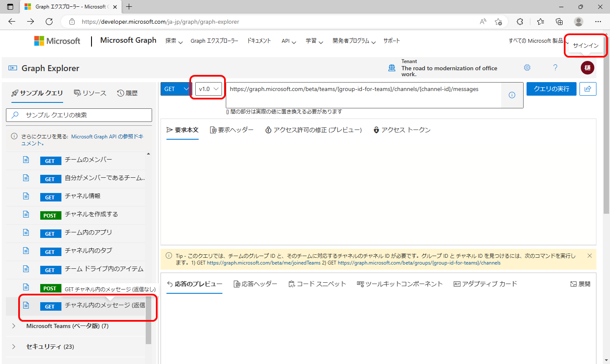Viewport: 610px width, 364px height.
Task: Collapse sidebar icon next to Graph Explorer
Action: pyautogui.click(x=13, y=68)
